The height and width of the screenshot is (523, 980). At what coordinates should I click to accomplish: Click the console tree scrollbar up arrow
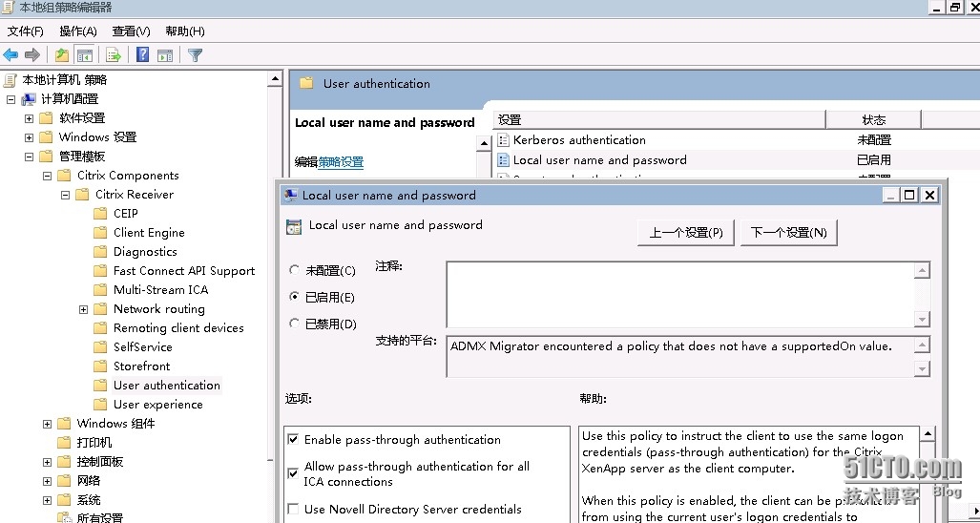click(x=275, y=78)
